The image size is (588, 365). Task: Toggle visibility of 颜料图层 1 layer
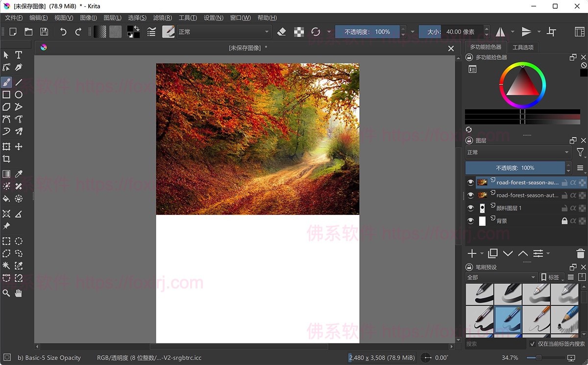tap(470, 208)
